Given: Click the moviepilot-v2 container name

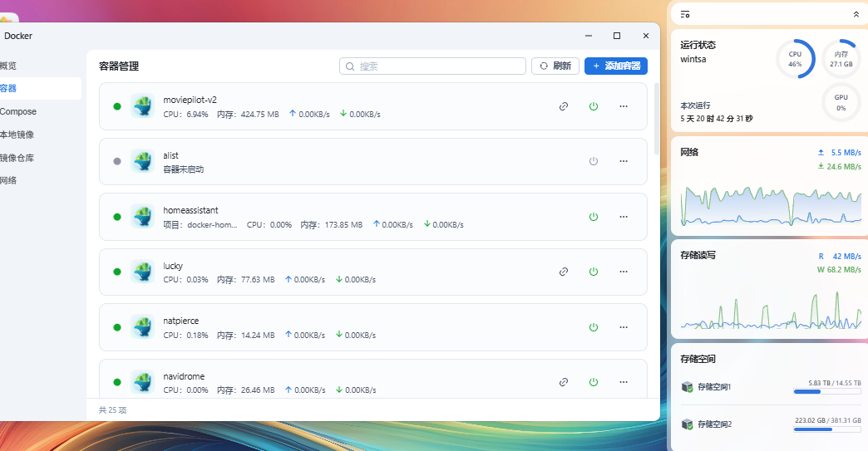Looking at the screenshot, I should (x=190, y=100).
